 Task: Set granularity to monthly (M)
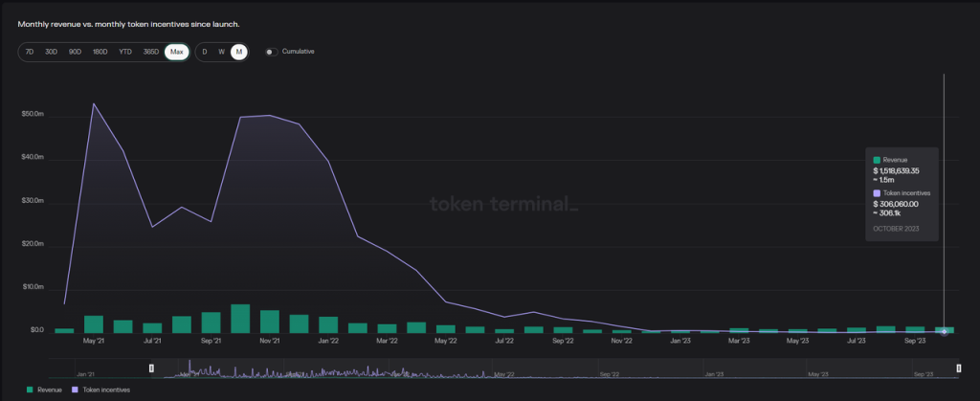(x=238, y=52)
